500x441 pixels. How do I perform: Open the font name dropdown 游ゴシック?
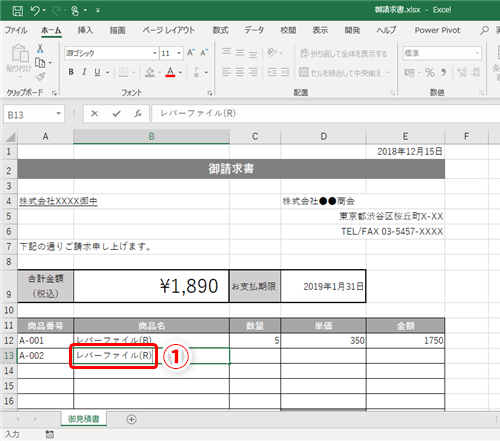tap(154, 53)
